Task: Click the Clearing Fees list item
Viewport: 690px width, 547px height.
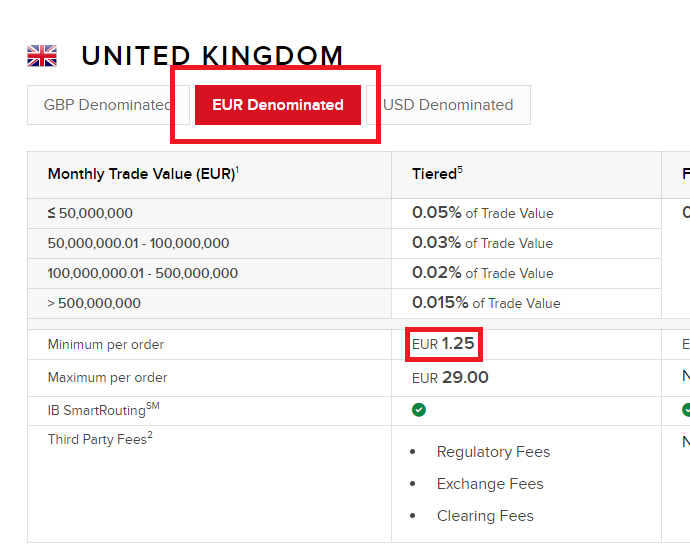Action: (485, 516)
